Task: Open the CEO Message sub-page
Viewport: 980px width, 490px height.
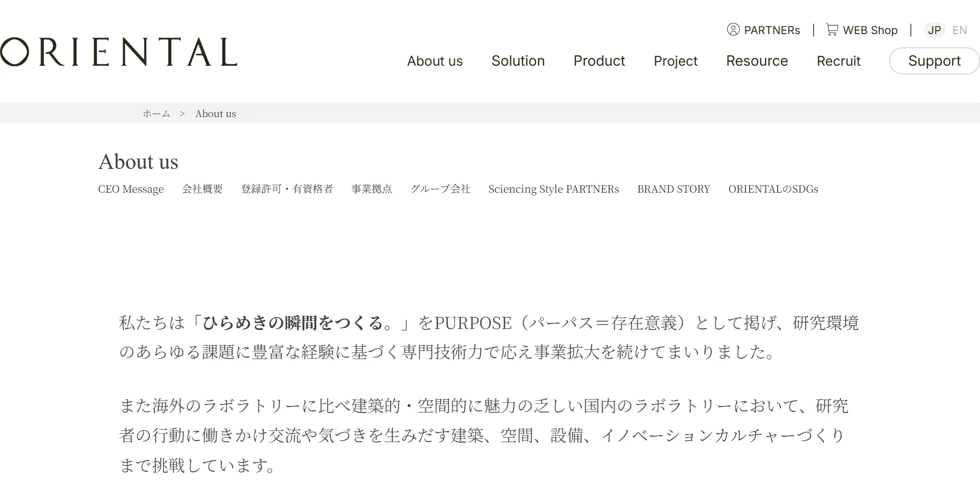Action: [x=131, y=189]
